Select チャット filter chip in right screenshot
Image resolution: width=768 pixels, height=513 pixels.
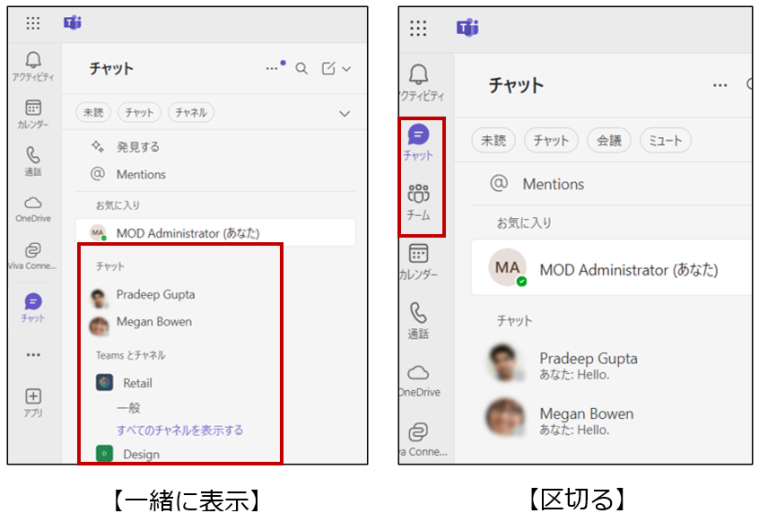point(551,141)
